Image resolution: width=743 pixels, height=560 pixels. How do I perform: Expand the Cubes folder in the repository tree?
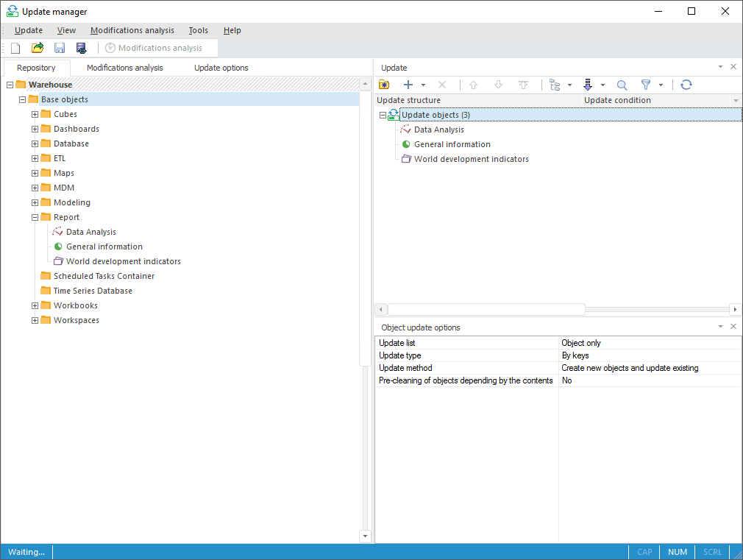(35, 114)
